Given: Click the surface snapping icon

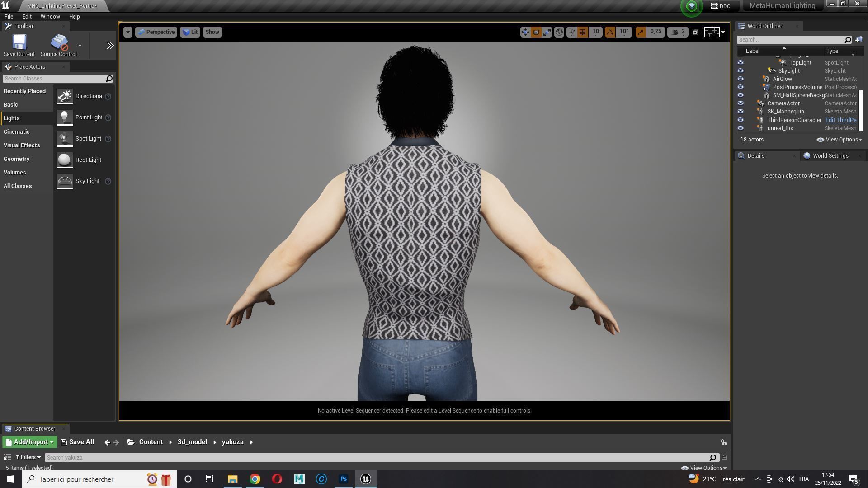Looking at the screenshot, I should pos(571,32).
